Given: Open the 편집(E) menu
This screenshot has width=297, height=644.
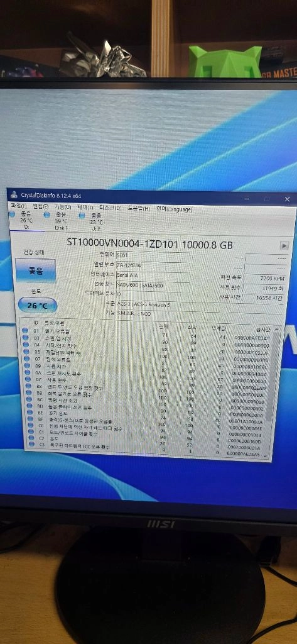Looking at the screenshot, I should point(41,206).
